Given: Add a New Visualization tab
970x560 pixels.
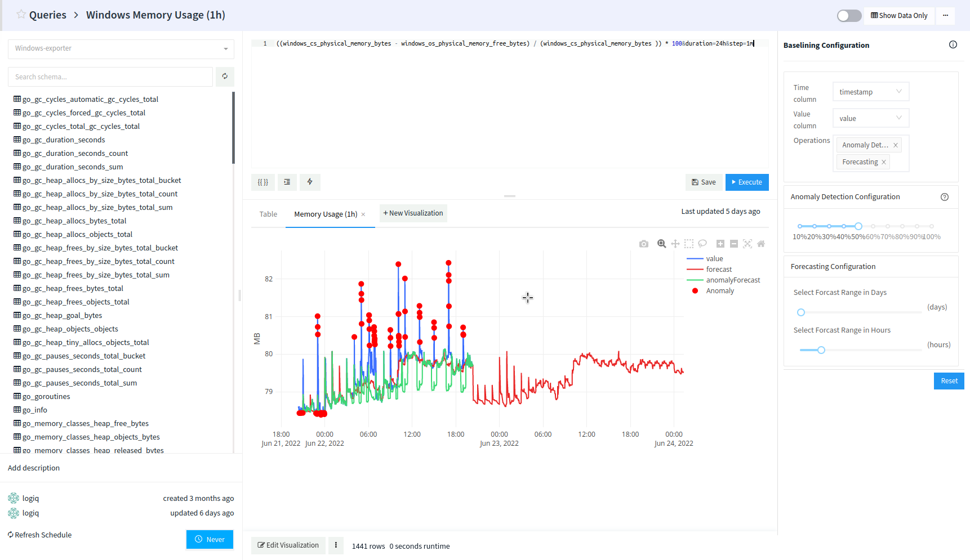Looking at the screenshot, I should tap(413, 213).
